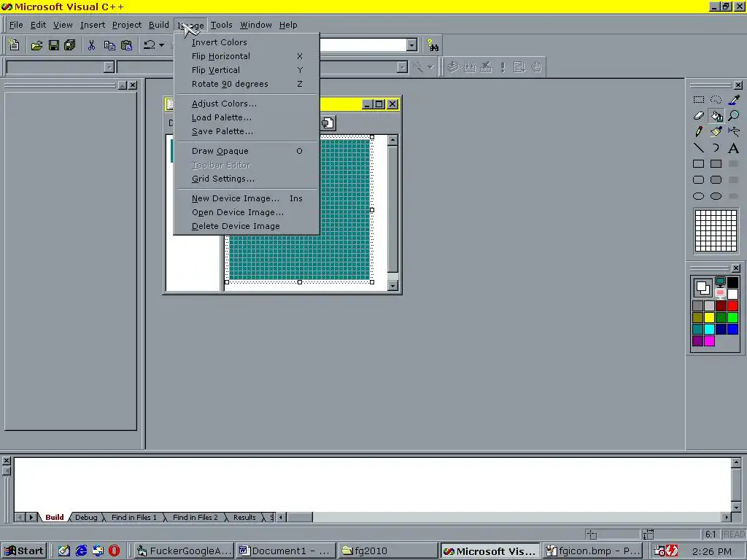Click the Cut scissors icon
747x560 pixels.
click(x=91, y=45)
